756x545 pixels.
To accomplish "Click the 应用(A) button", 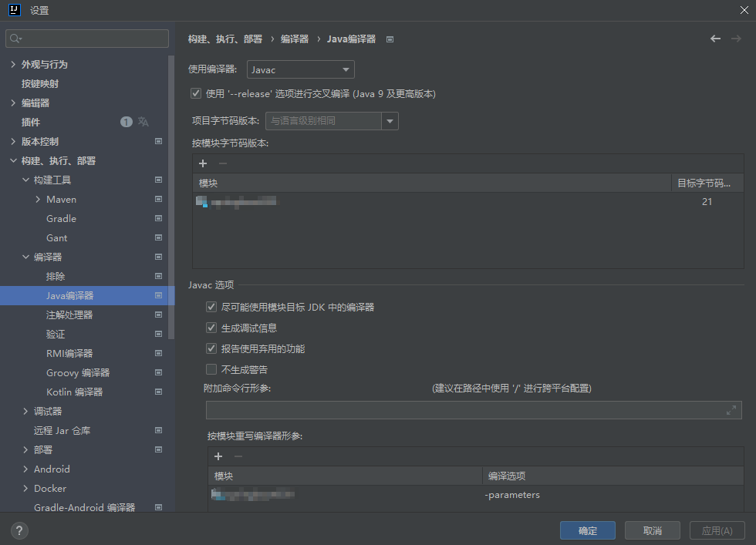I will [717, 530].
